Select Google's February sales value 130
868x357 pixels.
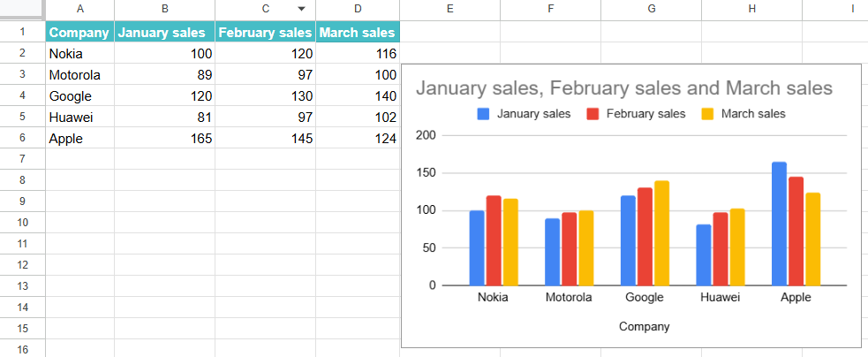point(266,96)
